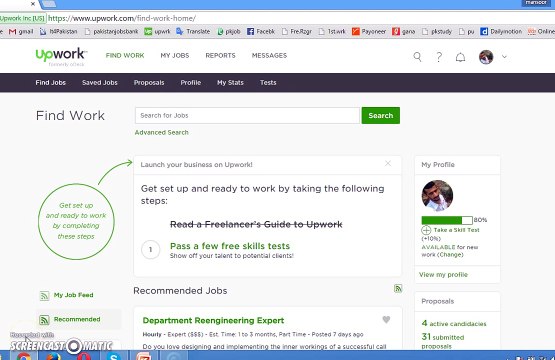Click the Recommended feed icon in sidebar

point(44,320)
